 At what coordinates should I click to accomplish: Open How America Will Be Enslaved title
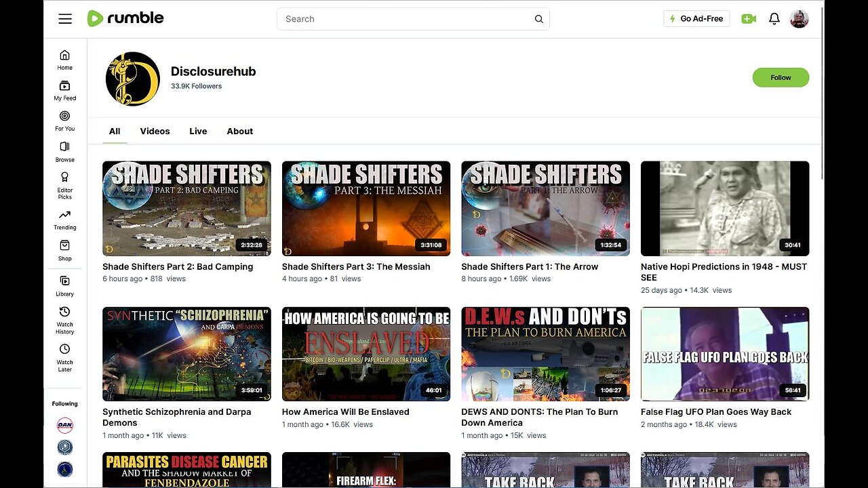click(x=346, y=412)
